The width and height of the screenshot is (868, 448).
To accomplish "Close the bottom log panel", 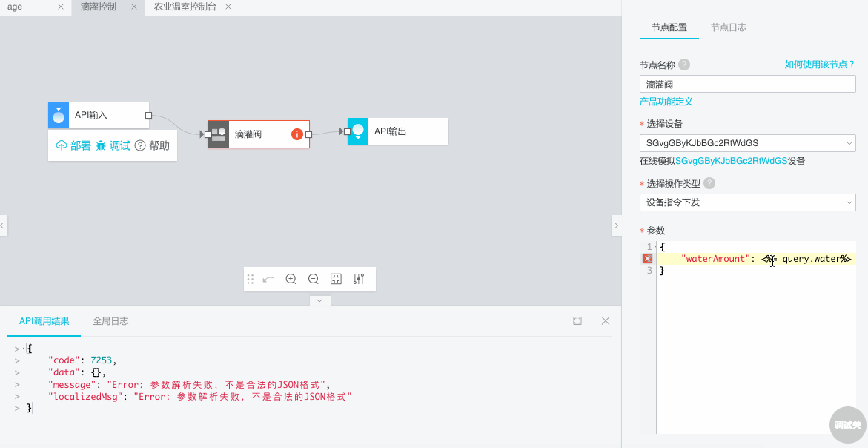I will tap(606, 320).
